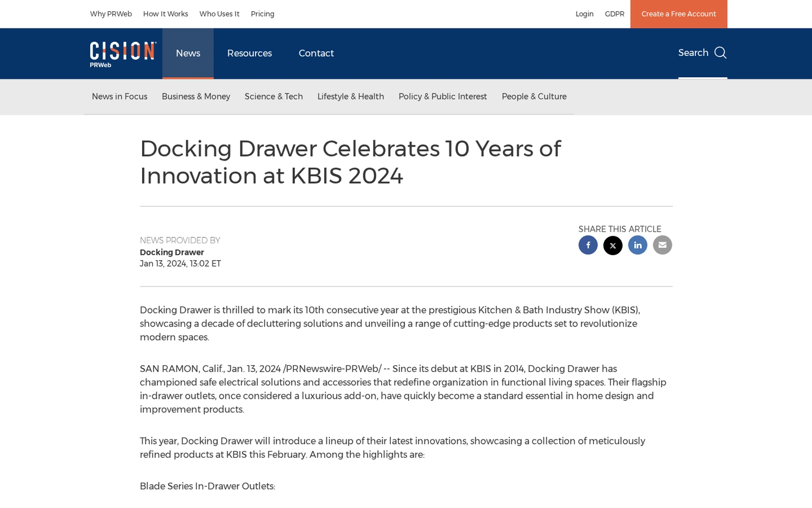The height and width of the screenshot is (508, 812).
Task: Click the Search label in header
Action: (x=693, y=53)
